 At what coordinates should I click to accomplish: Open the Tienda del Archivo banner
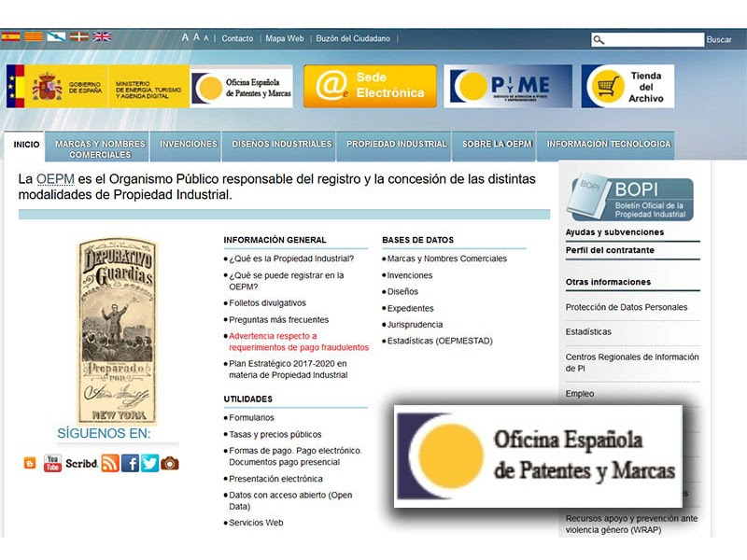[x=627, y=86]
